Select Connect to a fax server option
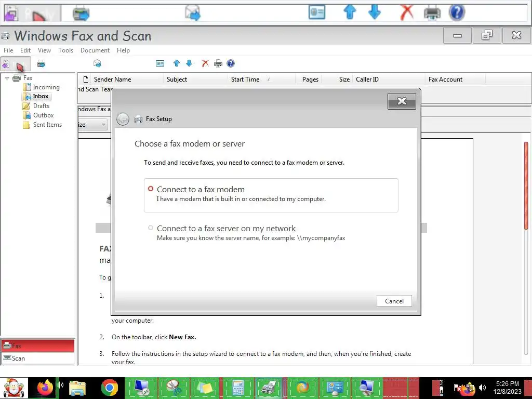 click(x=271, y=233)
